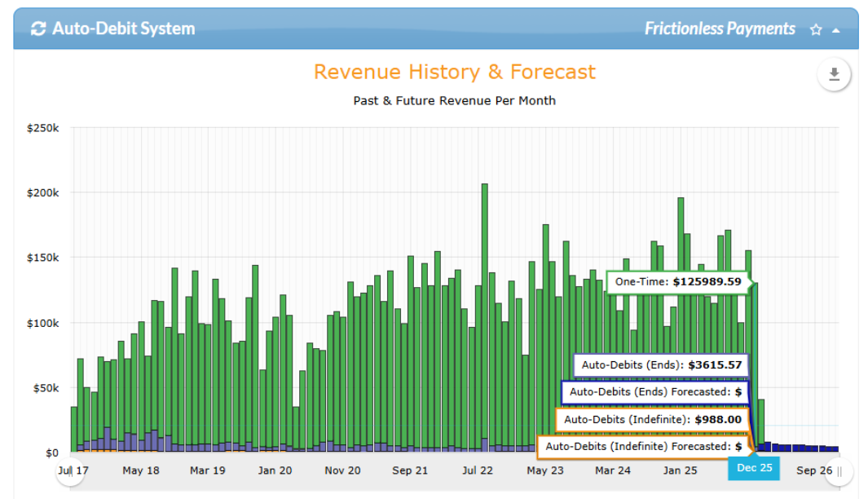
Task: Collapse the panel with the header arrow
Action: (836, 30)
